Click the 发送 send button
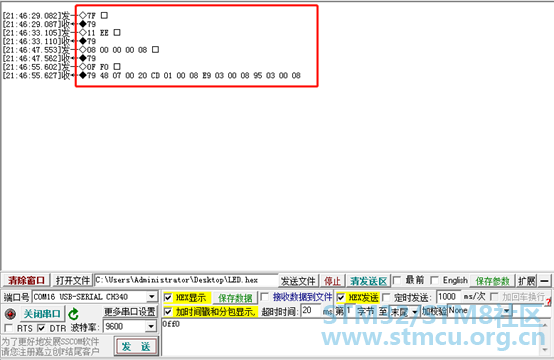 (x=136, y=346)
